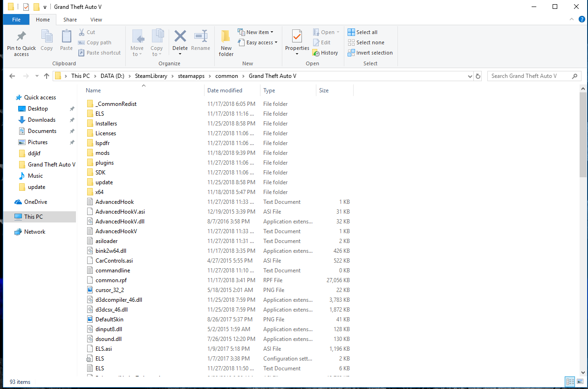Go back with Back arrow
The image size is (588, 389).
point(12,76)
